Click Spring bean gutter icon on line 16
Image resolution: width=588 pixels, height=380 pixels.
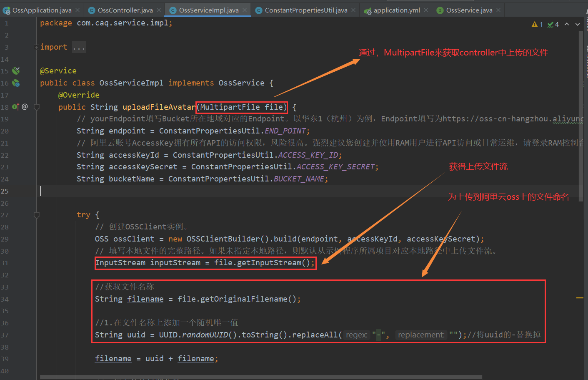coord(16,83)
